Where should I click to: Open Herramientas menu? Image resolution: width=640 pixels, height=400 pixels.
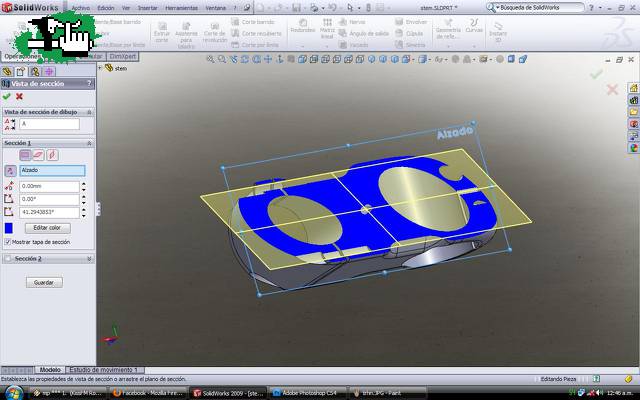point(181,8)
